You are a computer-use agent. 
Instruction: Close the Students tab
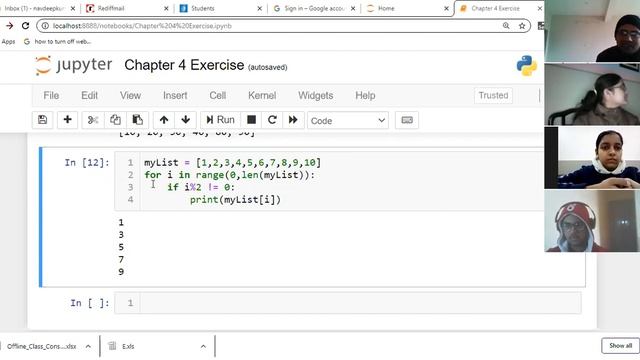click(259, 8)
